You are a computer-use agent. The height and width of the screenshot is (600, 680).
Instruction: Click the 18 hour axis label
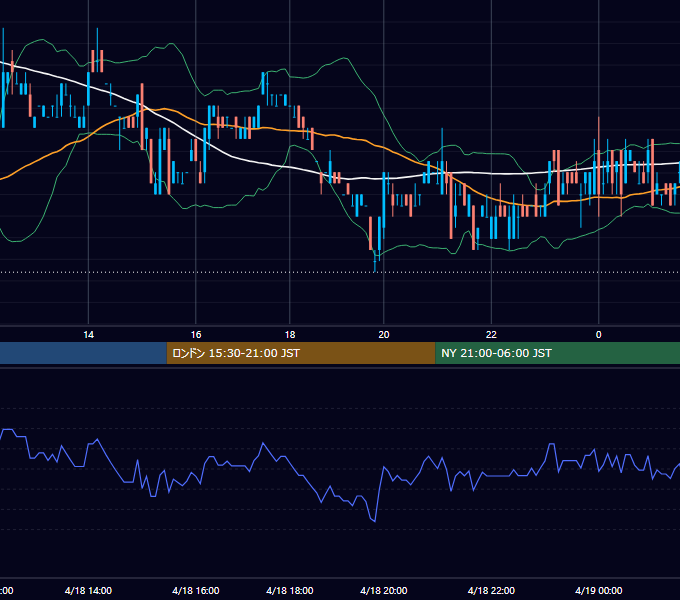coord(290,335)
